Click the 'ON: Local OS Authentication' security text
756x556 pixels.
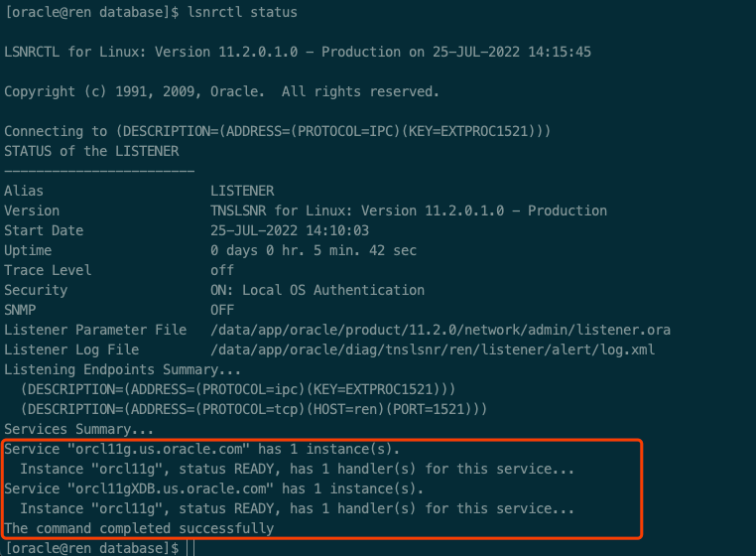pyautogui.click(x=317, y=290)
